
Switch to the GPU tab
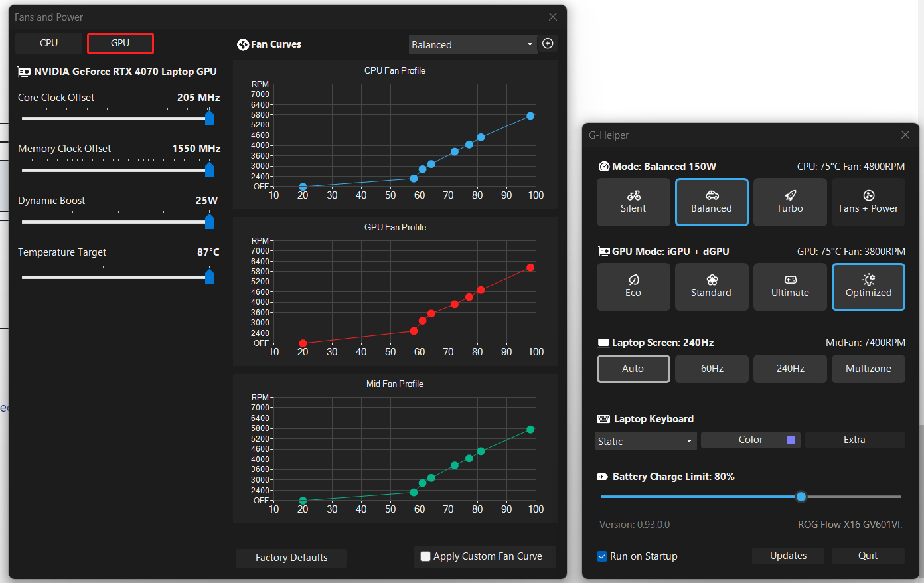tap(120, 42)
